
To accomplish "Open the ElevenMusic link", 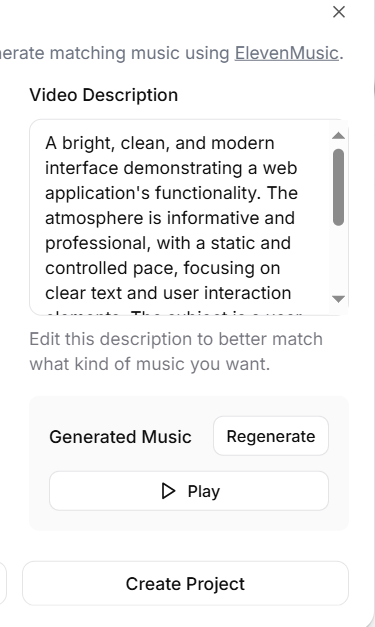I will (287, 53).
